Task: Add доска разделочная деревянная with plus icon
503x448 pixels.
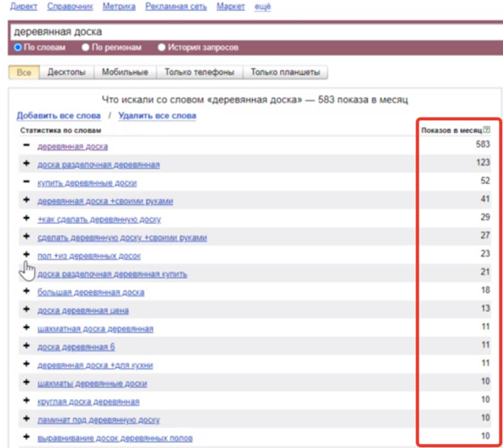Action: coord(26,164)
